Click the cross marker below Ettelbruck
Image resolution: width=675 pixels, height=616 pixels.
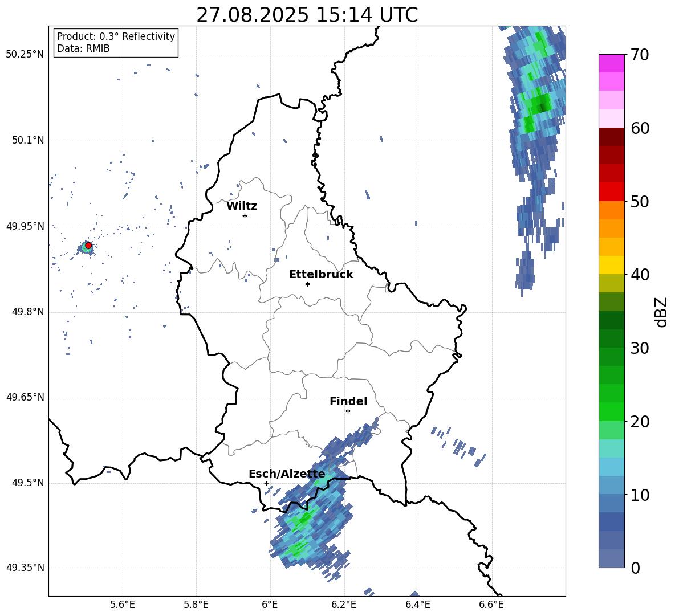[x=307, y=284]
